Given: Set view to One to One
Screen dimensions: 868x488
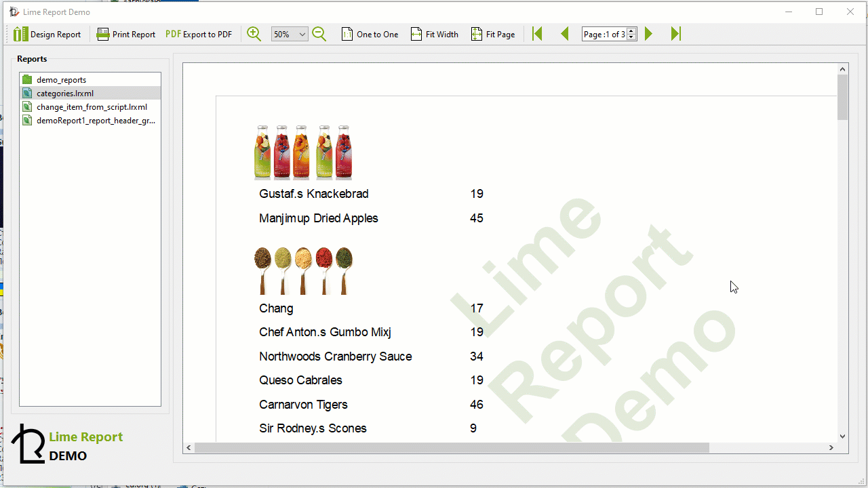Looking at the screenshot, I should [370, 33].
